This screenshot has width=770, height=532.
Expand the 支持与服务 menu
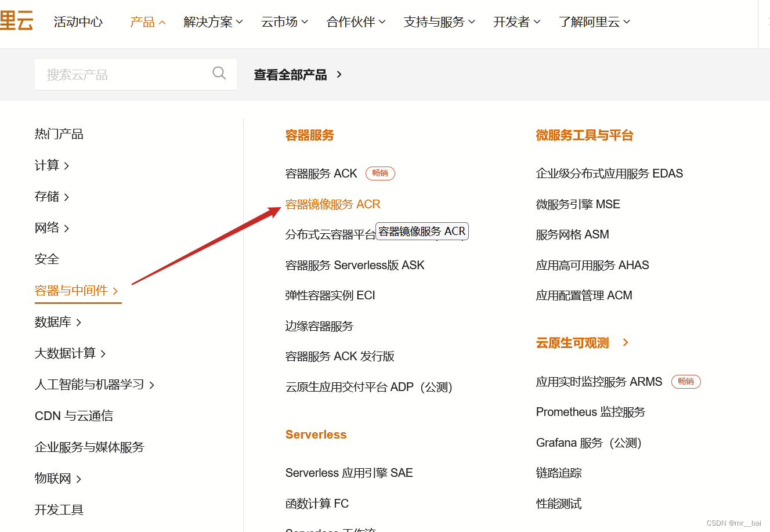point(439,22)
